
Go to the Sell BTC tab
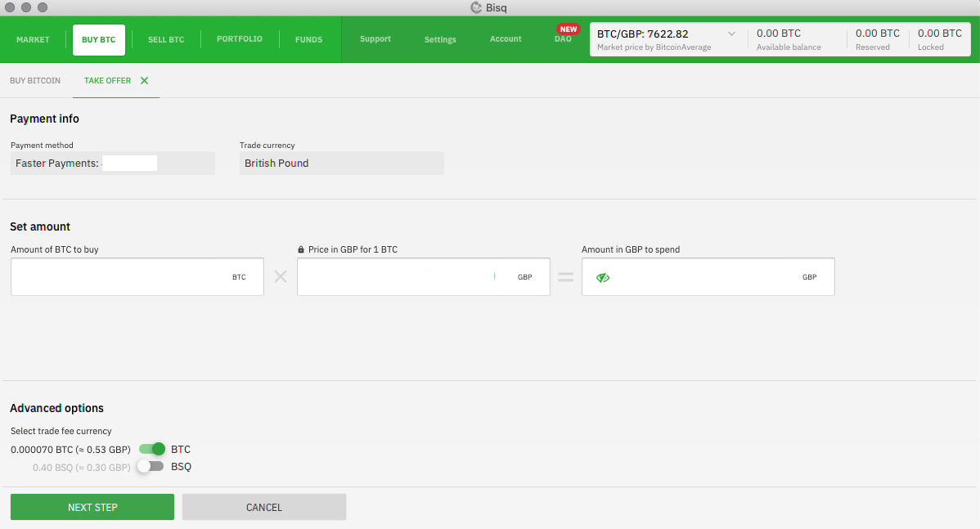coord(166,39)
